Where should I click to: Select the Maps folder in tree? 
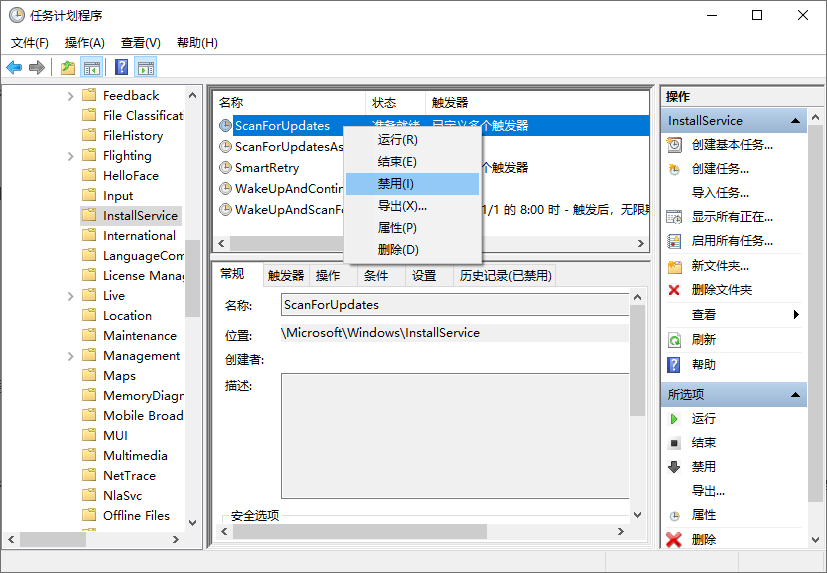(119, 376)
